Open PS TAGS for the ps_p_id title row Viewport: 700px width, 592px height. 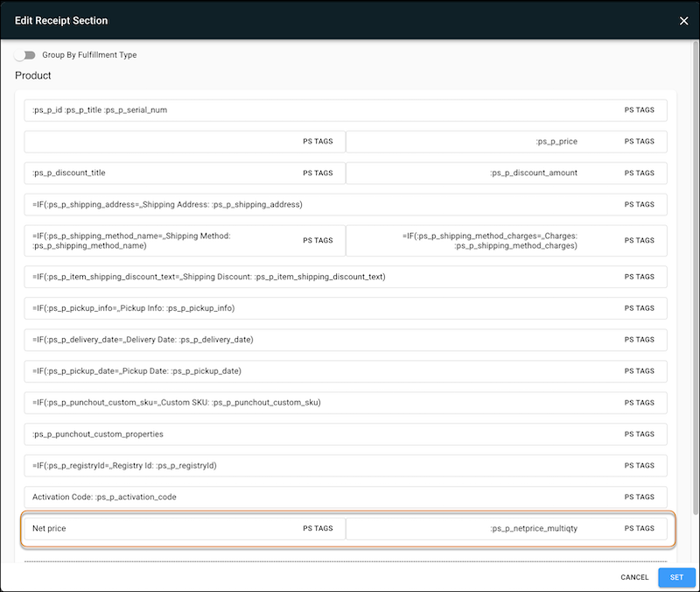click(639, 110)
